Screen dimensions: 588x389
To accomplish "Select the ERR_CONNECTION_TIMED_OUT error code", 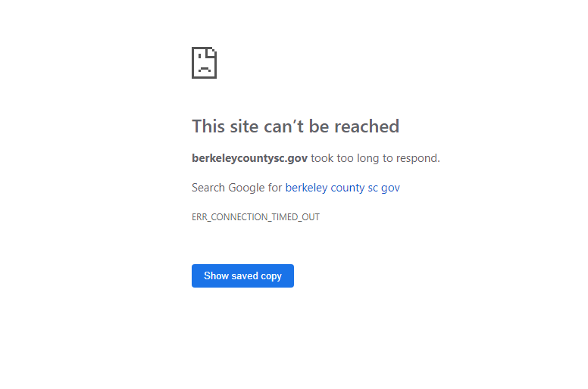I will coord(256,217).
